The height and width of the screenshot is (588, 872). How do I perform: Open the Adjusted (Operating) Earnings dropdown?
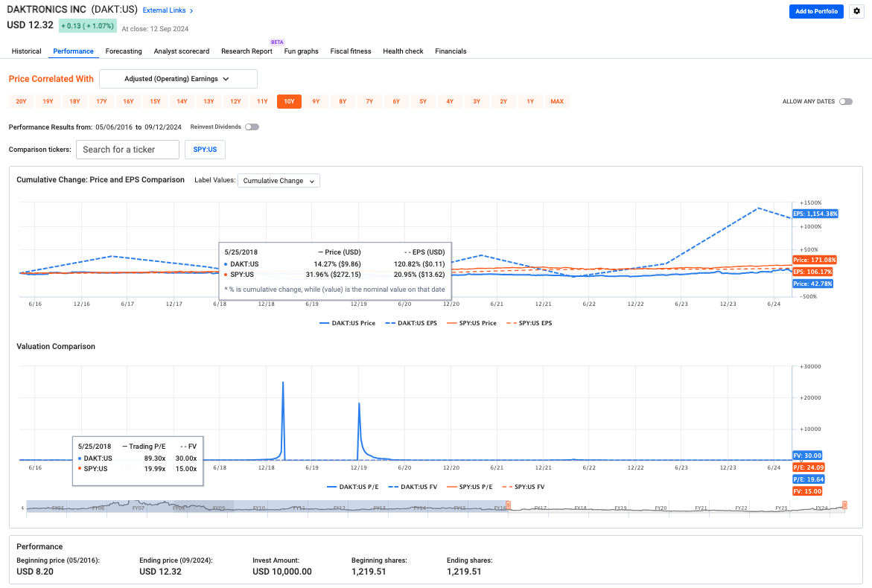click(x=178, y=79)
